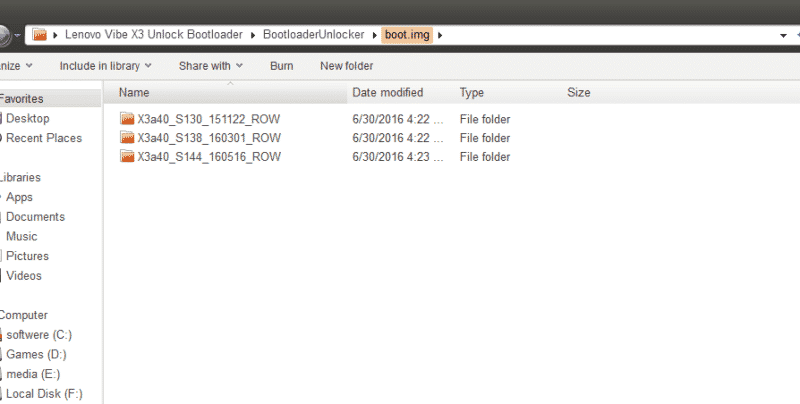Click the Burn toolbar button
800x404 pixels.
click(x=282, y=66)
